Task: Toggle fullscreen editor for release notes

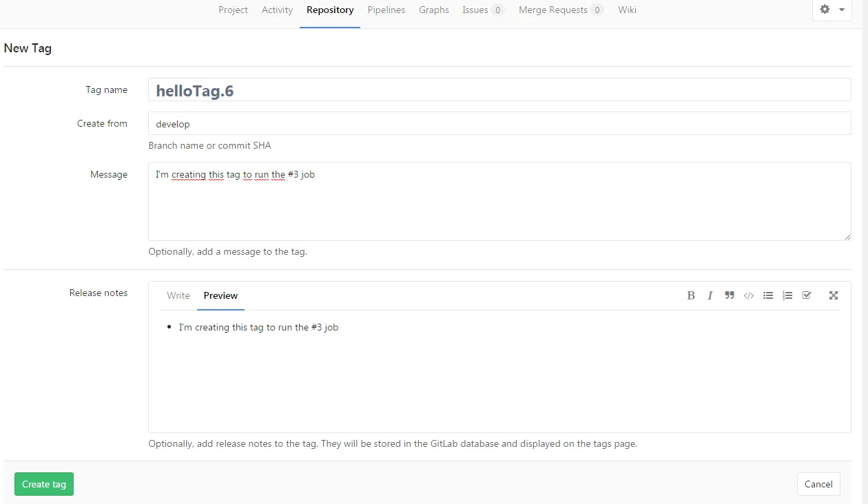Action: pyautogui.click(x=834, y=295)
